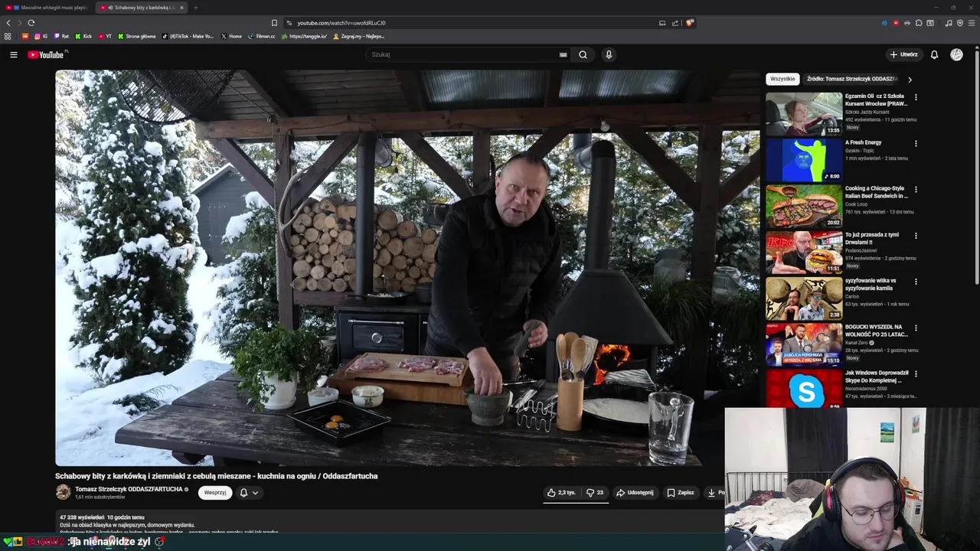Open the channel avatar of Tomasz Strzelczyk

pos(63,492)
